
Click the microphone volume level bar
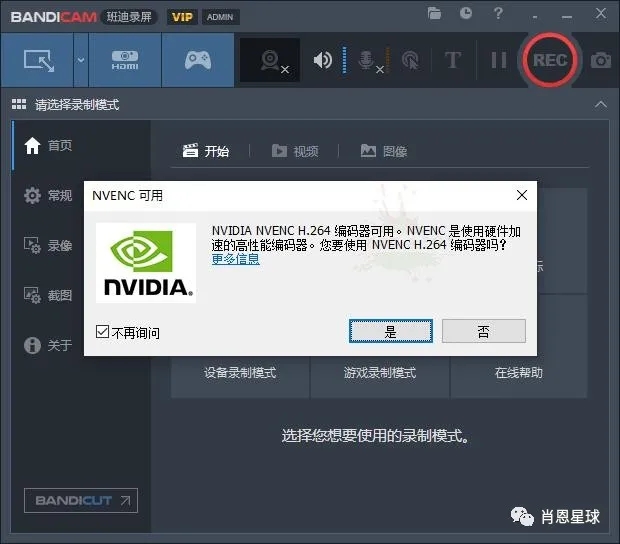[388, 60]
